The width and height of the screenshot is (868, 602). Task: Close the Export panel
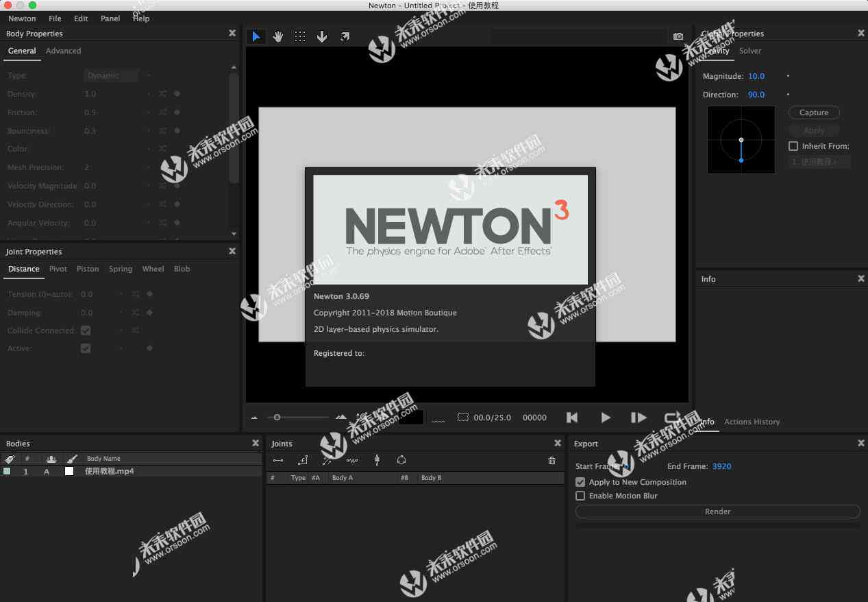(x=861, y=443)
